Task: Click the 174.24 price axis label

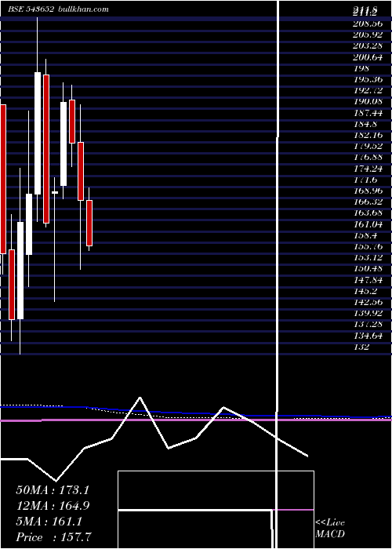Action: [x=368, y=169]
